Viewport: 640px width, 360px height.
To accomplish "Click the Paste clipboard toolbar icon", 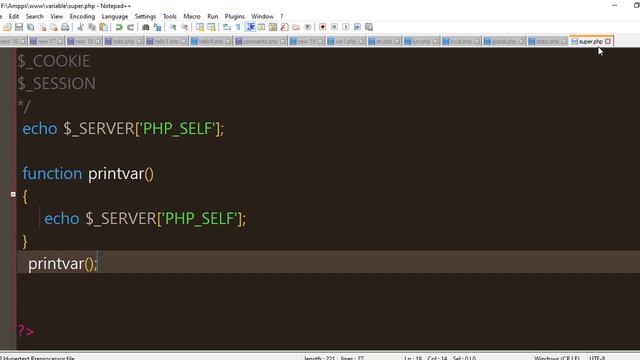I will point(104,27).
